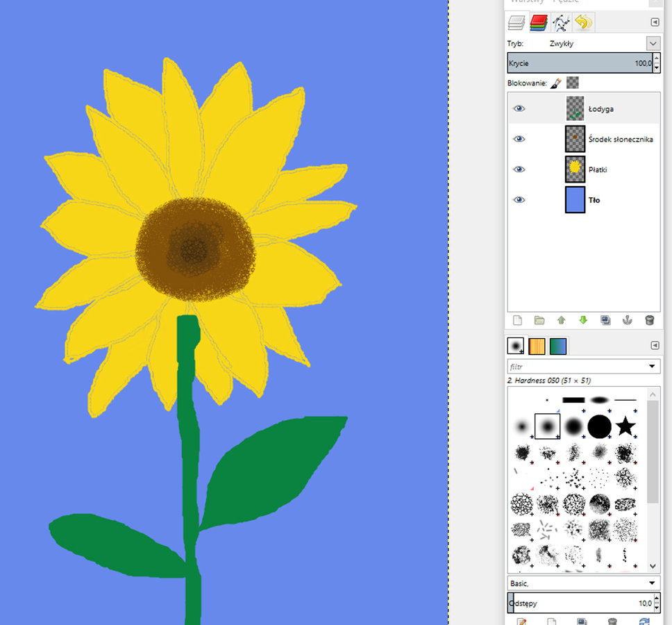Hide the Tło layer via its eye icon
Screen dimensions: 672x625
519,200
